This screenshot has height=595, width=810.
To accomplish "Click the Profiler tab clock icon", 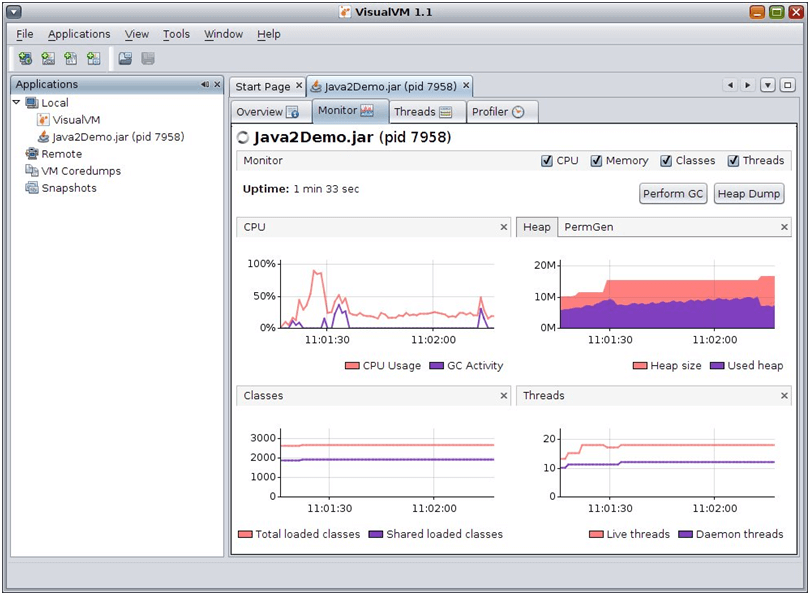I will (518, 112).
